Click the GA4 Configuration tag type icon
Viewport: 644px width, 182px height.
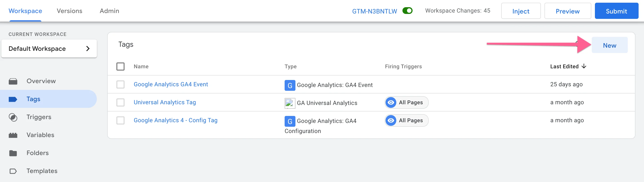click(x=290, y=121)
